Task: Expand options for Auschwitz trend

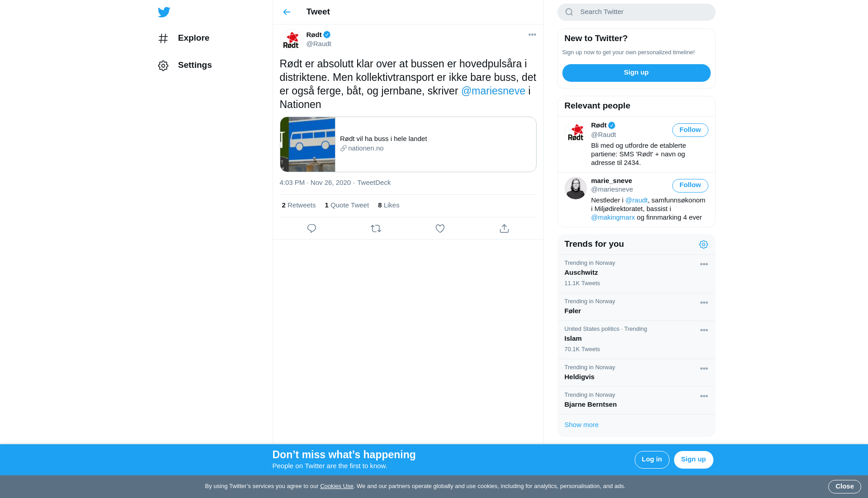Action: click(704, 264)
